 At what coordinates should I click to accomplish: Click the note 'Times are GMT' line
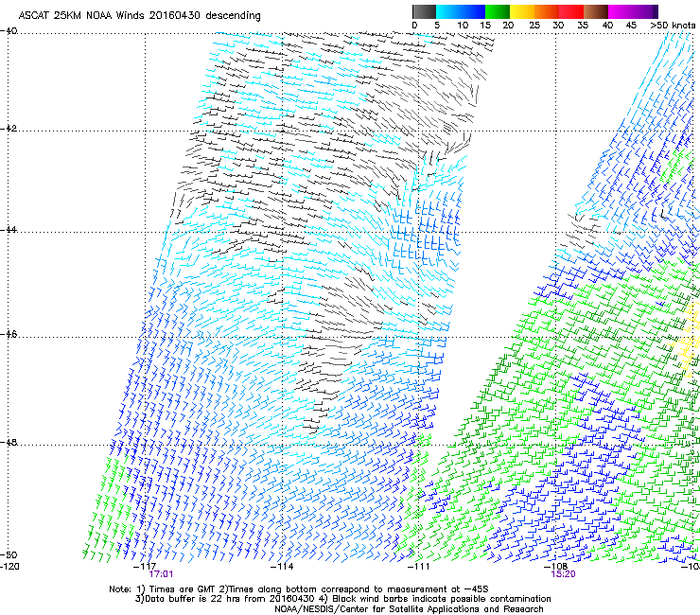pos(298,589)
